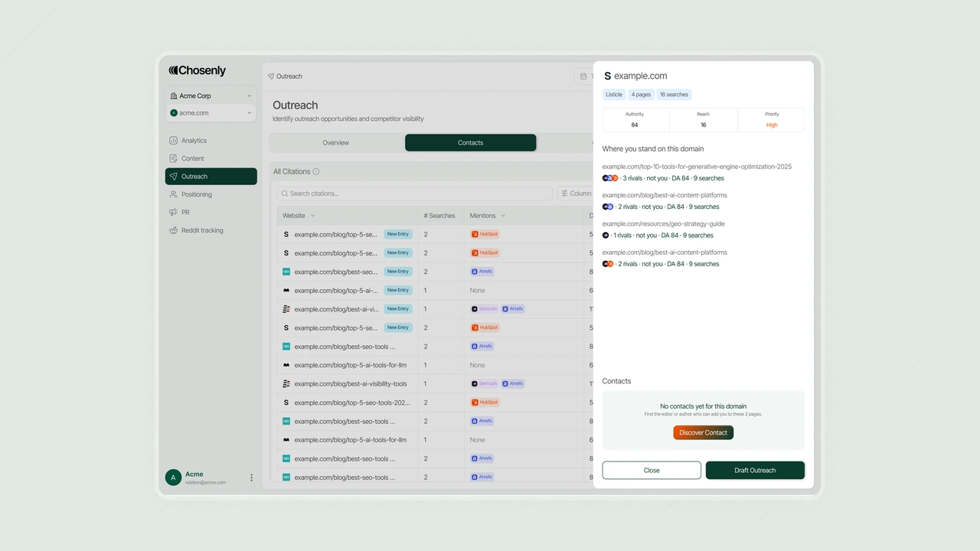Open Positioning via its people icon
Image resolution: width=980 pixels, height=551 pixels.
click(174, 194)
